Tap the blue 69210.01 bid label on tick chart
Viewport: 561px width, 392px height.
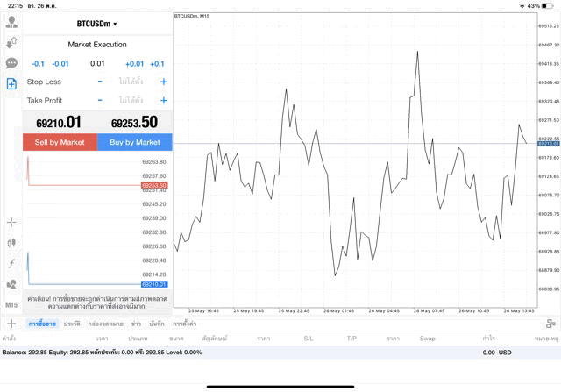click(154, 284)
